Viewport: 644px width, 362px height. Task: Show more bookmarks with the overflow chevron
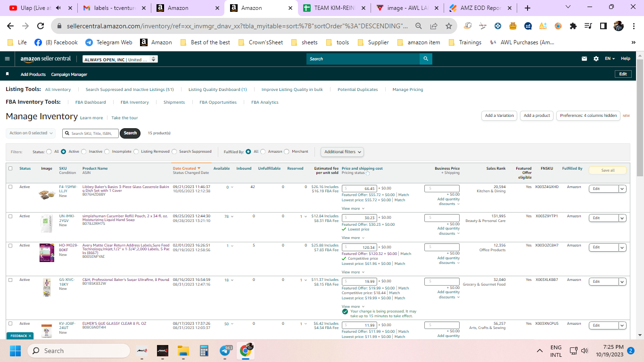[x=634, y=42]
